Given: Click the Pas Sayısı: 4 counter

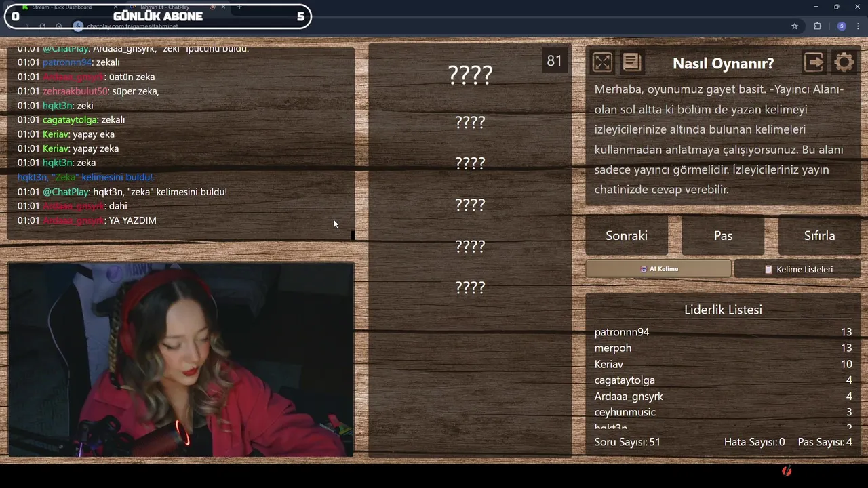Looking at the screenshot, I should (825, 442).
